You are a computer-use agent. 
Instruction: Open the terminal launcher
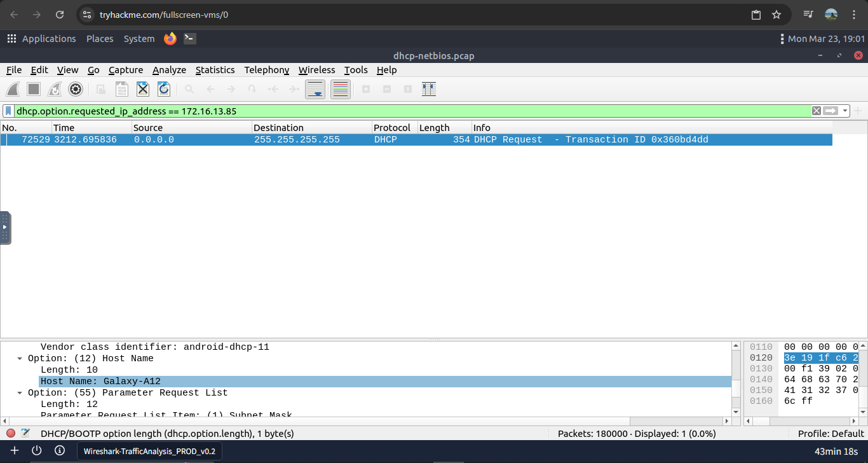pyautogui.click(x=189, y=39)
